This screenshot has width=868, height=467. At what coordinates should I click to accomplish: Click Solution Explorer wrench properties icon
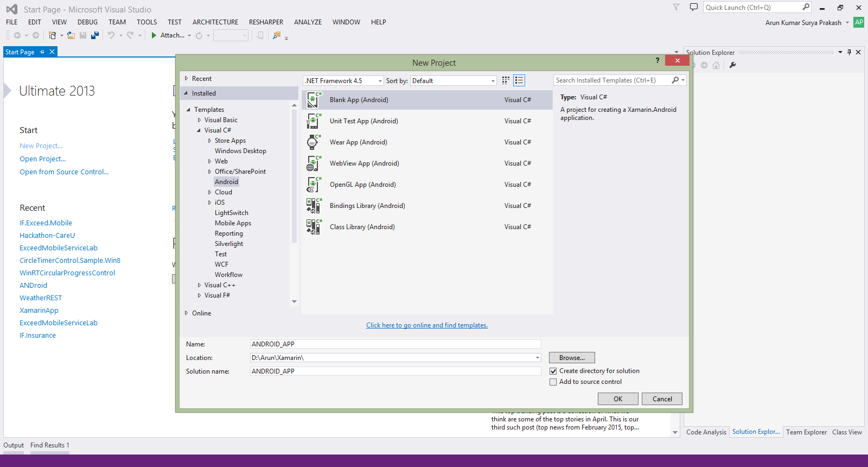point(732,65)
